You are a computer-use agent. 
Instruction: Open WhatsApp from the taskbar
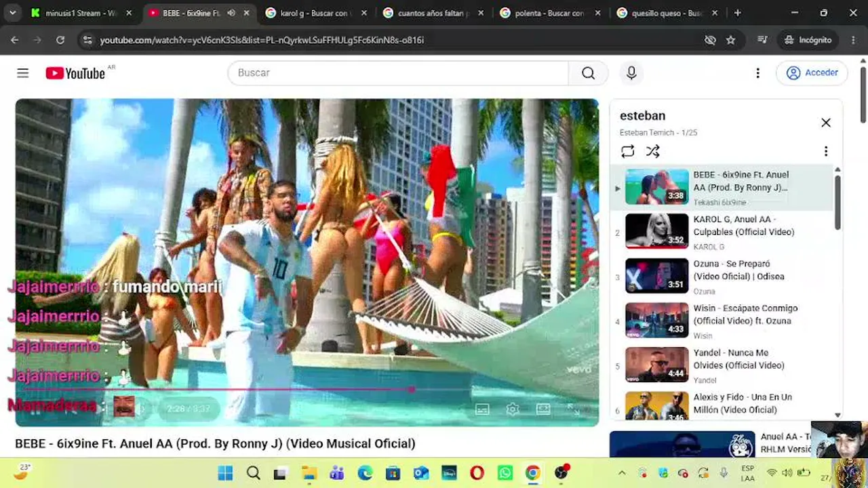[505, 473]
